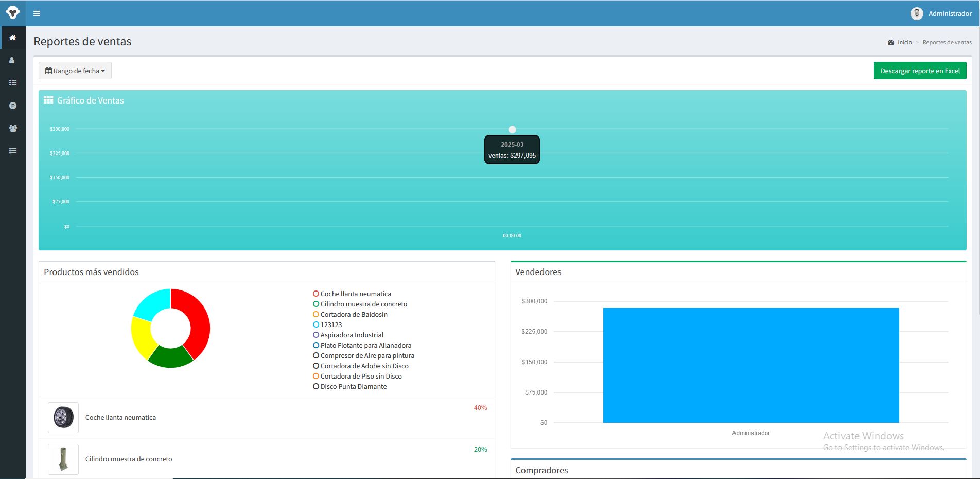This screenshot has width=980, height=479.
Task: Click the 2025-03 data point on sales chart
Action: pyautogui.click(x=512, y=129)
